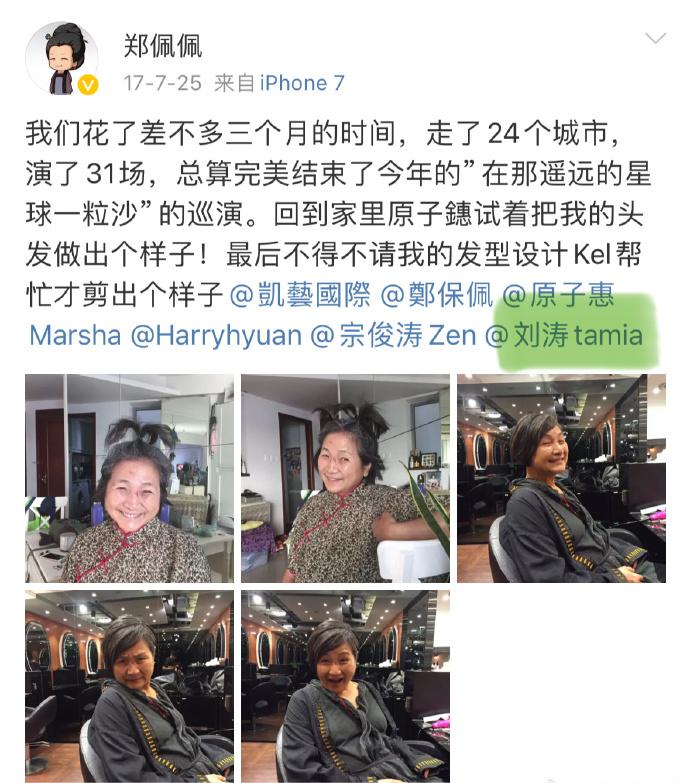Open the @宗俊涛 Zen mention
The height and width of the screenshot is (783, 690).
point(393,335)
